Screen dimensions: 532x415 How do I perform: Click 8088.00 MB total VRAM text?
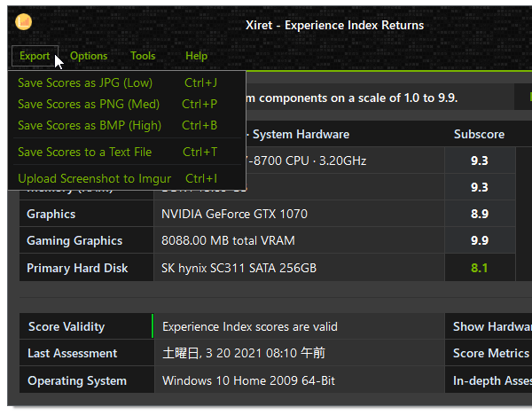228,240
